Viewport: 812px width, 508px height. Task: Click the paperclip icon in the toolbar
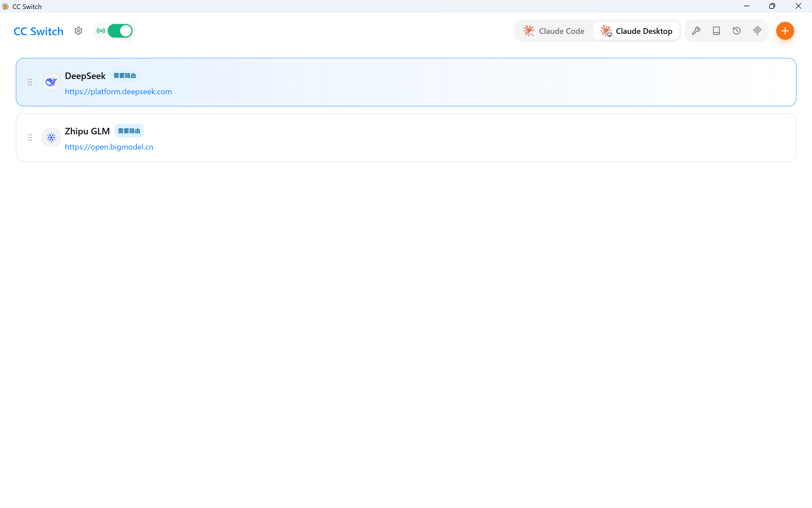[x=757, y=31]
